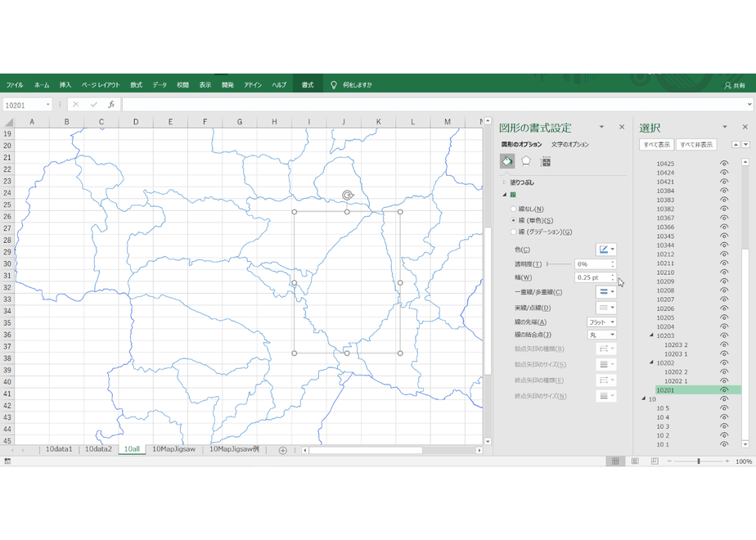Viewport: 756px width, 540px height.
Task: Click the width field showing 0.25 pt
Action: (x=592, y=277)
